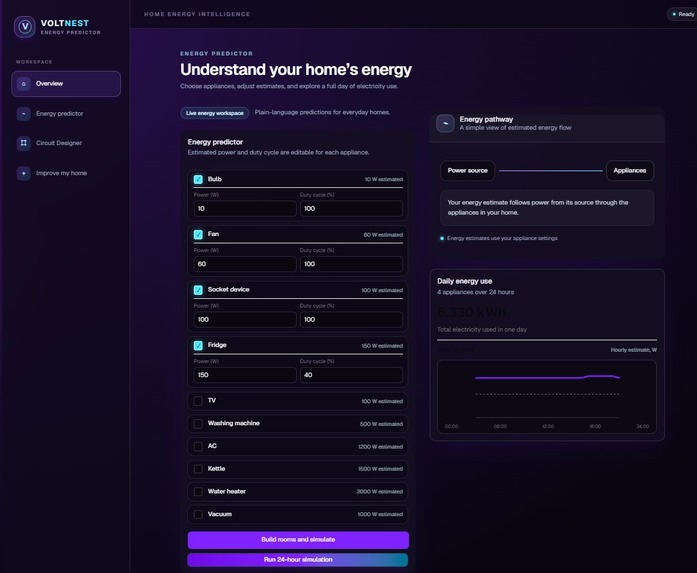Screen dimensions: 697x573
Task: Click the Socket device Duty cycle field
Action: 351,320
